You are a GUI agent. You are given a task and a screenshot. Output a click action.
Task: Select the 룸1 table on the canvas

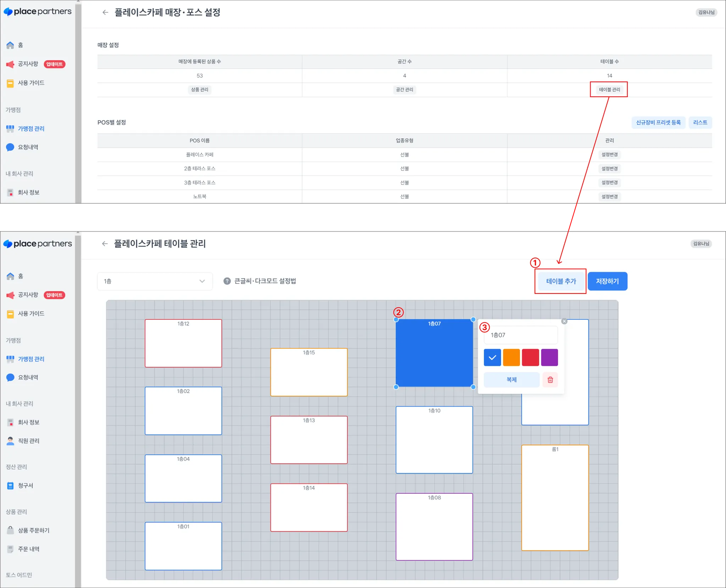pyautogui.click(x=555, y=498)
